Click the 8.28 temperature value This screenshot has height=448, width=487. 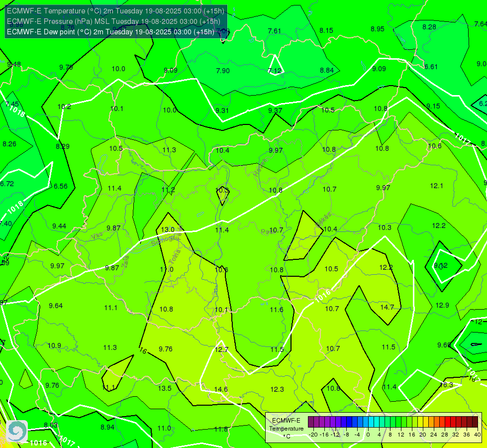coord(429,27)
